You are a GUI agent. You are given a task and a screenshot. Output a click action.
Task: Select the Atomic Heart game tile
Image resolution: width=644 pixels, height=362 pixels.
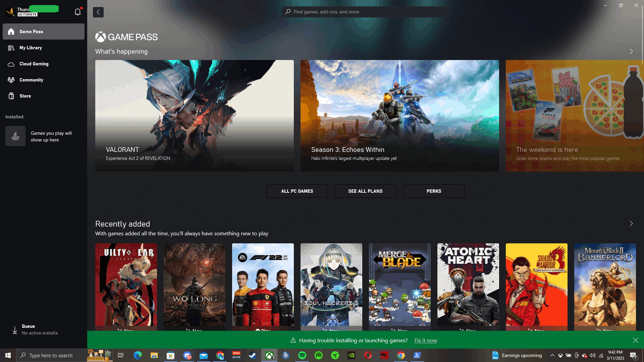click(468, 287)
